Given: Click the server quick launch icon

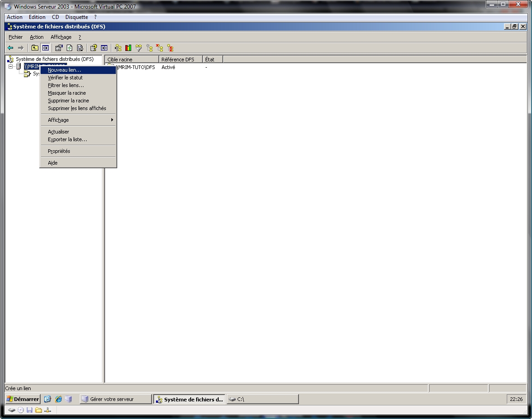Looking at the screenshot, I should [x=69, y=399].
